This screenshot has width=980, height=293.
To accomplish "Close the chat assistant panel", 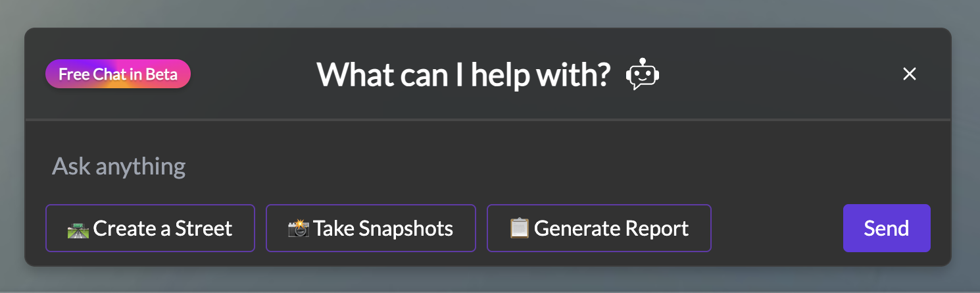I will 910,74.
